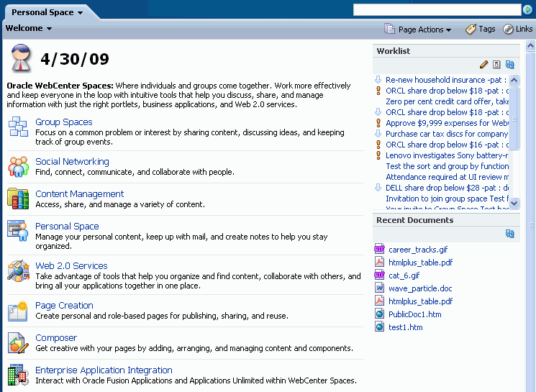Refresh the Worklist panel
The height and width of the screenshot is (392, 536).
tap(509, 65)
